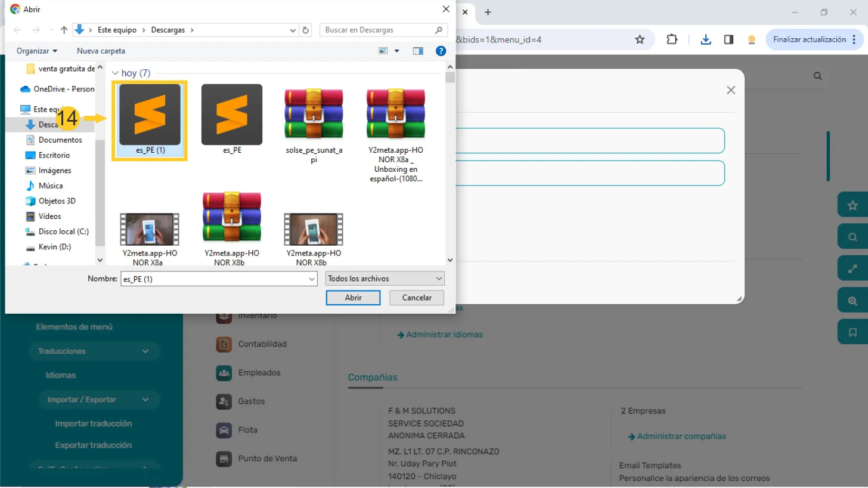This screenshot has height=488, width=868.
Task: Click the Cancelar button
Action: click(417, 298)
